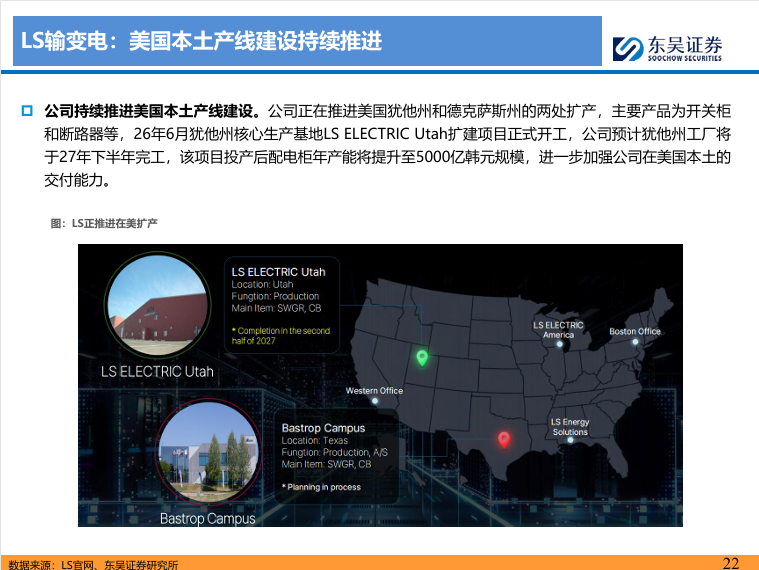Click the Bastrop Campus info card heading
Image resolution: width=759 pixels, height=570 pixels.
[x=323, y=428]
